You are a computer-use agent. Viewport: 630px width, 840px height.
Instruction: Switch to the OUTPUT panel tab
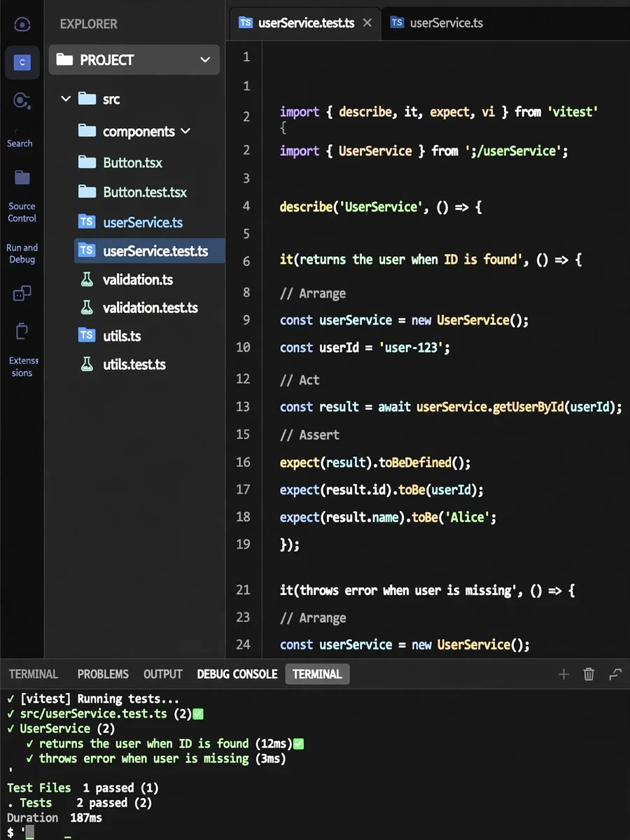[x=163, y=674]
